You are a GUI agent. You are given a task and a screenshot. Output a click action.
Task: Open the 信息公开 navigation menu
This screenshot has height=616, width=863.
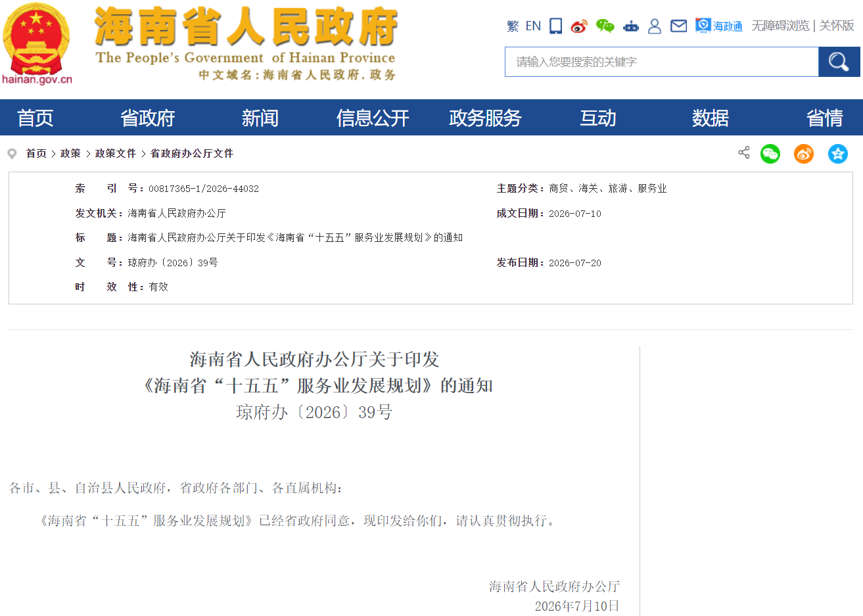[373, 118]
